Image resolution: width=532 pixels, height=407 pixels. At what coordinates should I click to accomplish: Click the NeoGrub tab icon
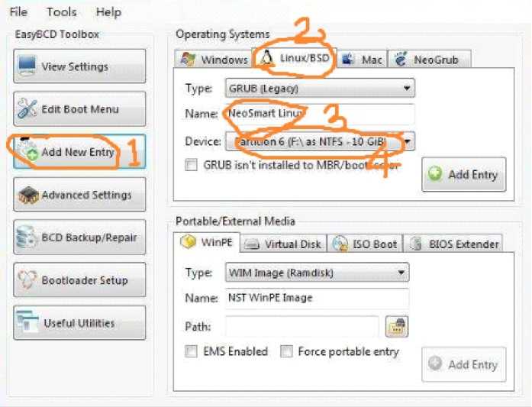[401, 59]
